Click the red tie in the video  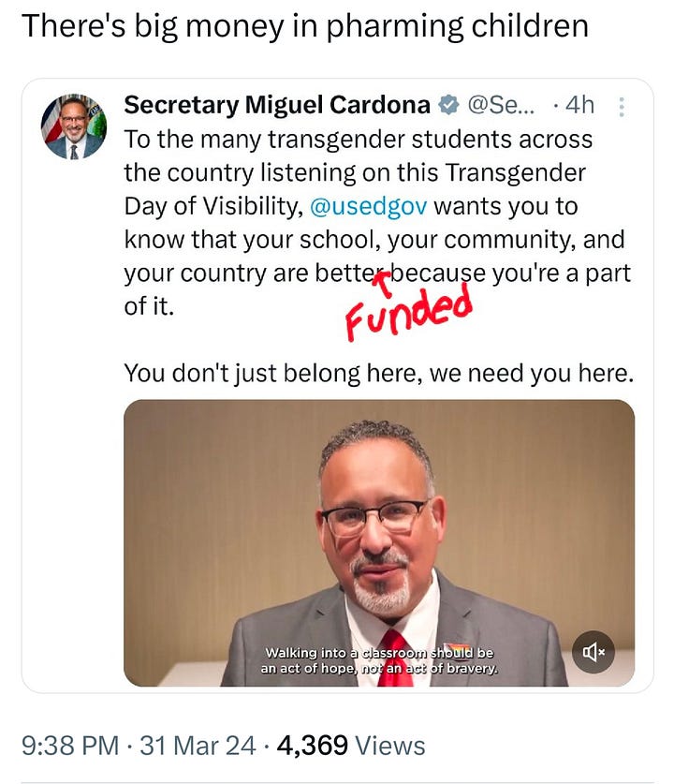tap(396, 658)
